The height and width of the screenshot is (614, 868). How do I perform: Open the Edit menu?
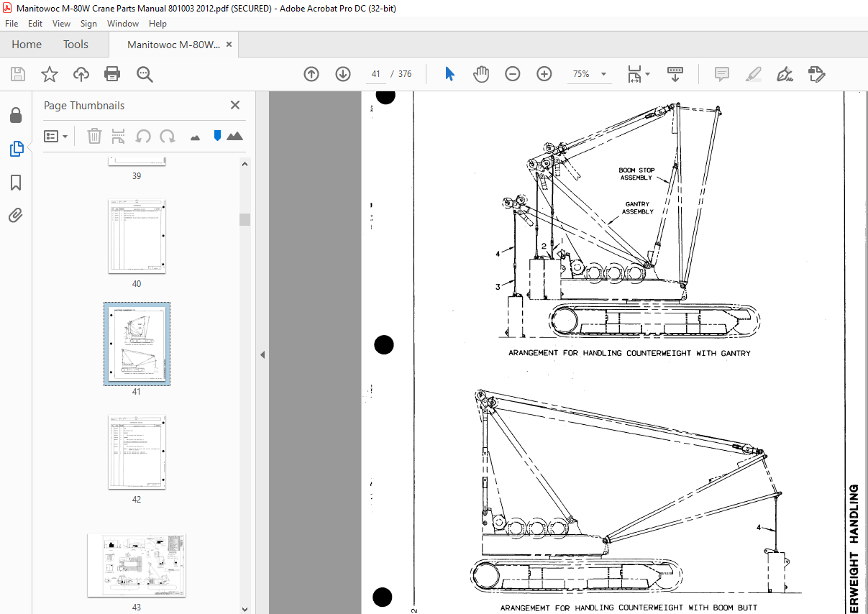(35, 24)
